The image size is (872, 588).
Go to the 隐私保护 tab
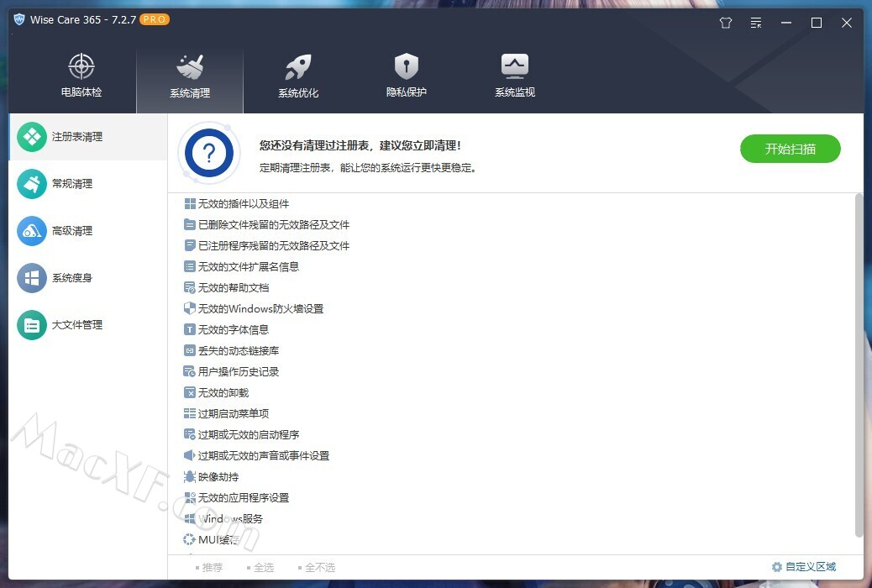(x=407, y=76)
